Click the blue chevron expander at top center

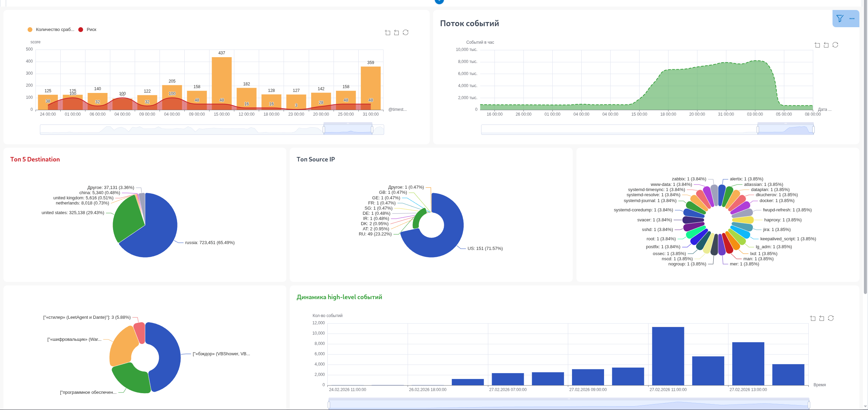[439, 1]
